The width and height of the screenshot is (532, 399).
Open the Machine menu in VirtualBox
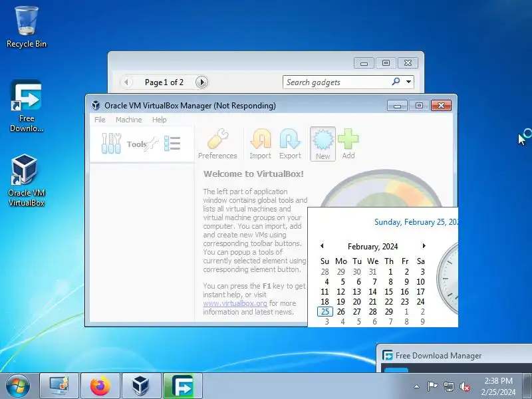coord(128,120)
